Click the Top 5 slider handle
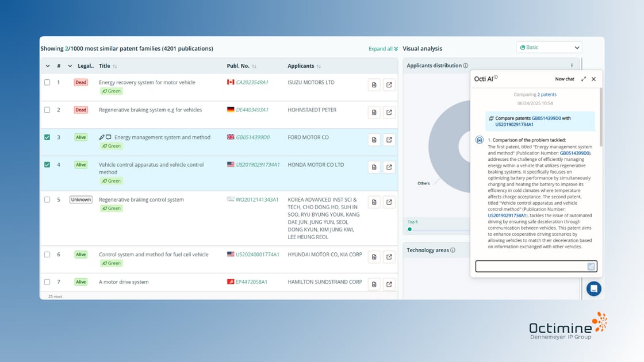The height and width of the screenshot is (362, 644). [409, 229]
